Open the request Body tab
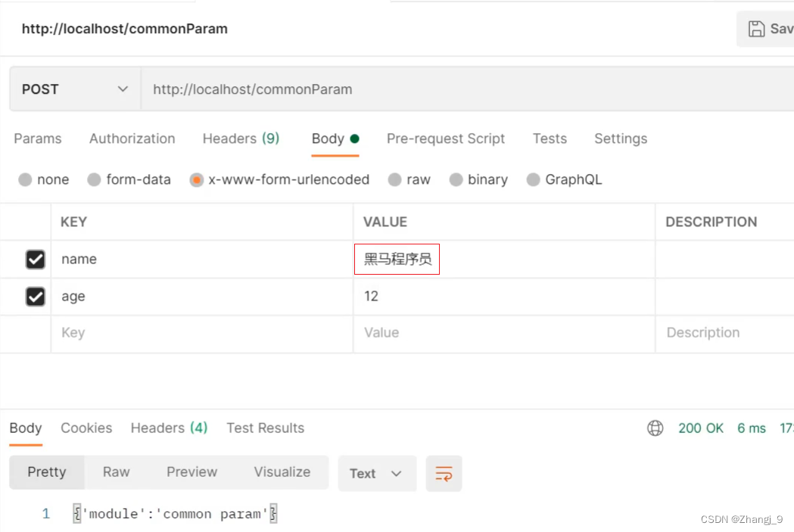Screen dimensions: 794x532 tap(335, 138)
